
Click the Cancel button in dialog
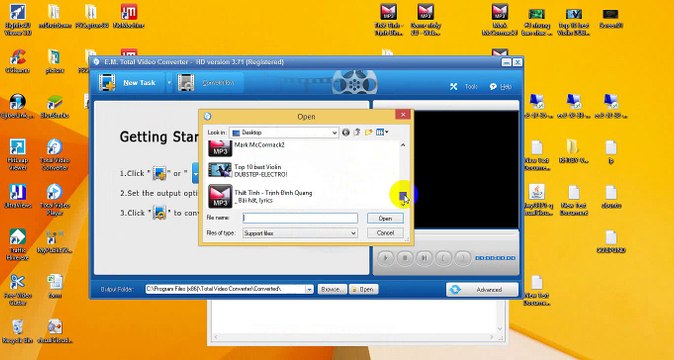pyautogui.click(x=385, y=233)
